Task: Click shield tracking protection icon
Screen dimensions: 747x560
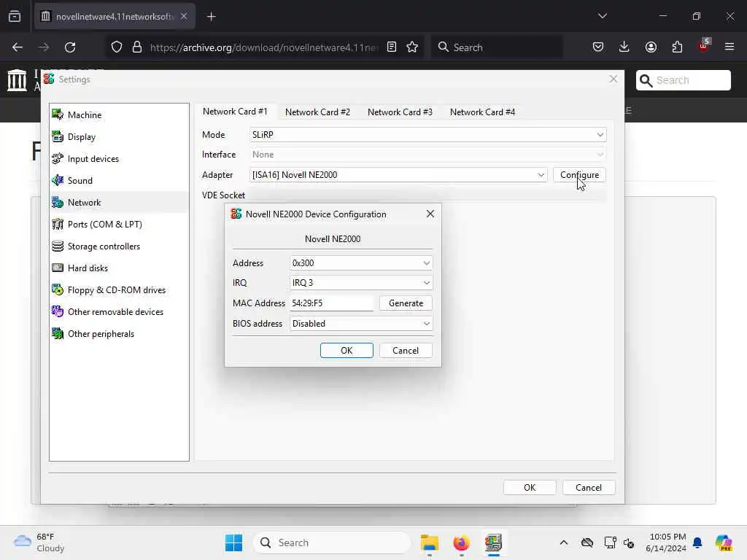Action: [x=117, y=47]
